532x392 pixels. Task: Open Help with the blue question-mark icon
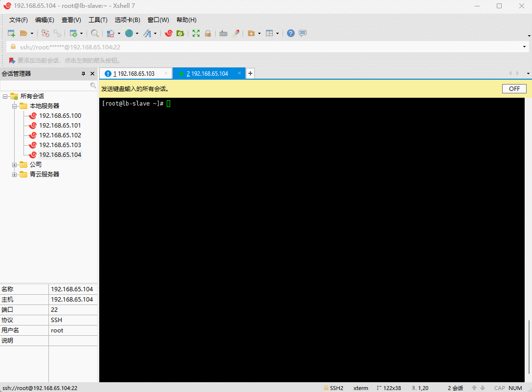click(291, 33)
